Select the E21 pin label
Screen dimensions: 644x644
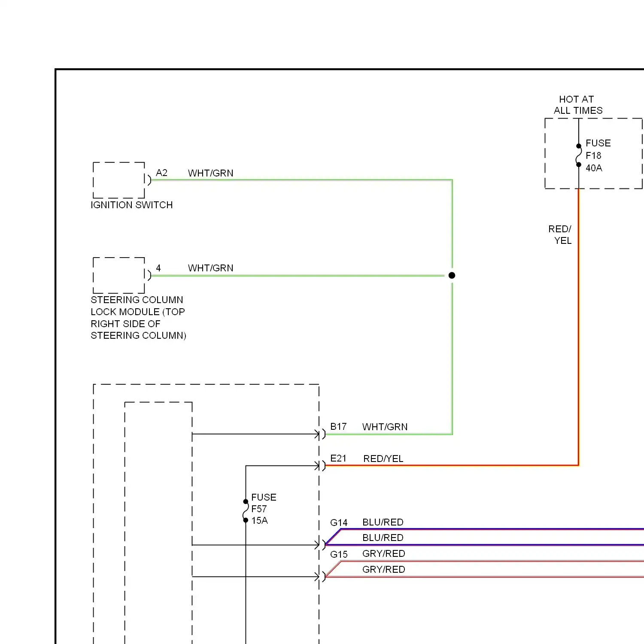click(x=338, y=459)
